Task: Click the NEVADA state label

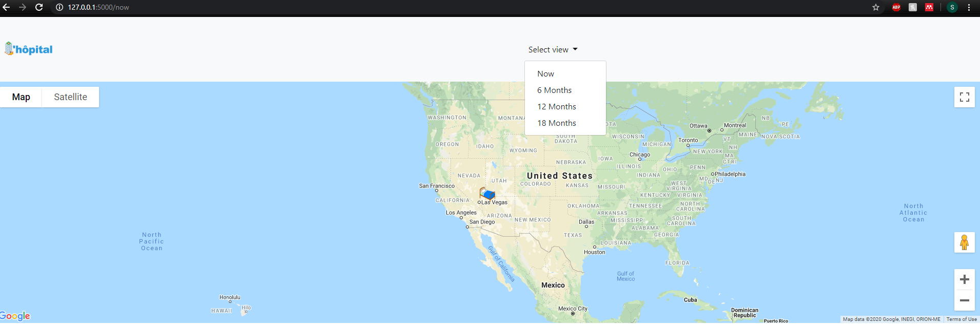Action: (x=469, y=176)
